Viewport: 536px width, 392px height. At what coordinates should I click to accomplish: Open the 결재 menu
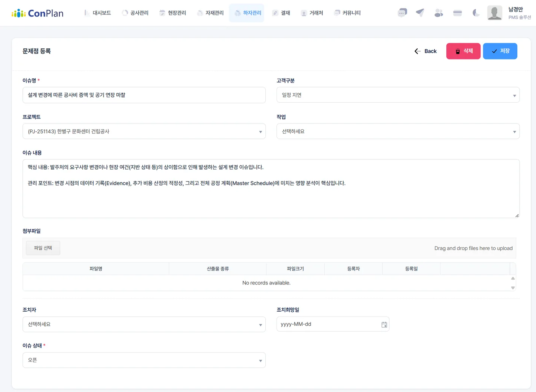281,13
